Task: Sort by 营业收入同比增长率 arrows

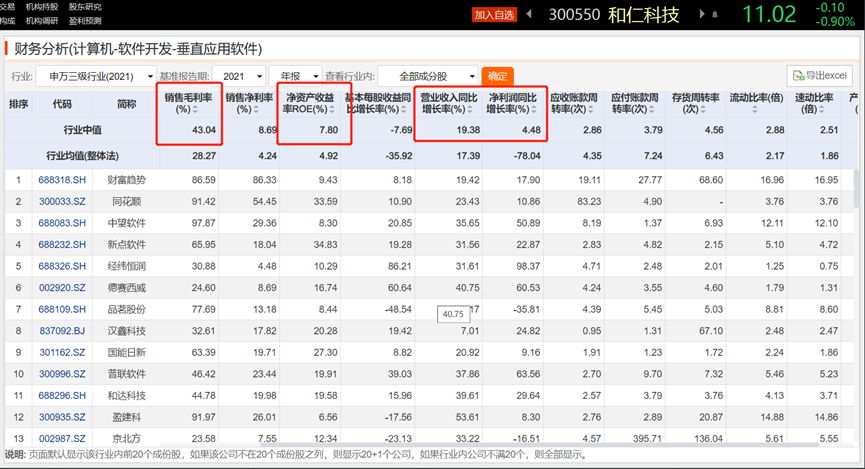Action: coord(469,110)
